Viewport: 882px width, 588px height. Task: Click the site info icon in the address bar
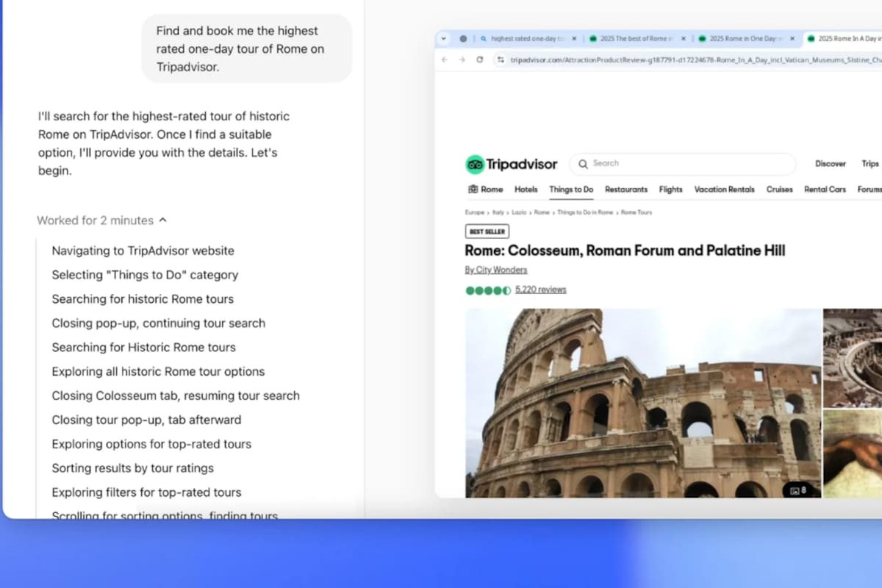(501, 60)
